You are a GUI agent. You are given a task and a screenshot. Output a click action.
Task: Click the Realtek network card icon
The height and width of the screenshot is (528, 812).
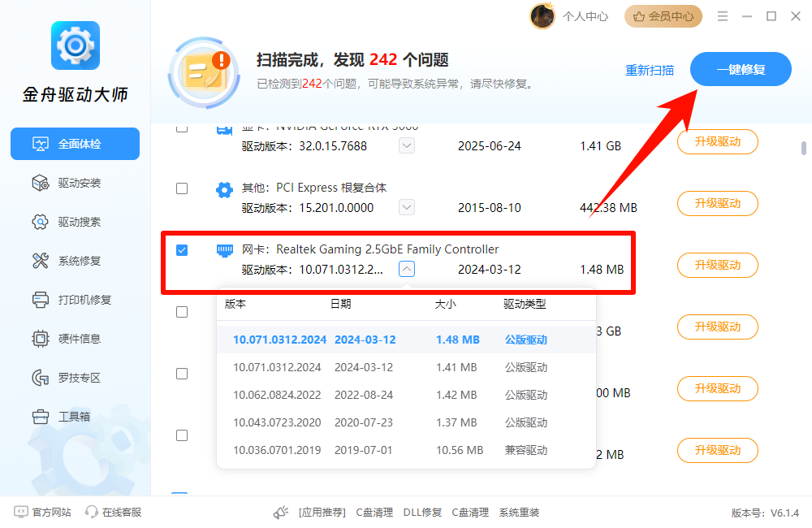224,251
